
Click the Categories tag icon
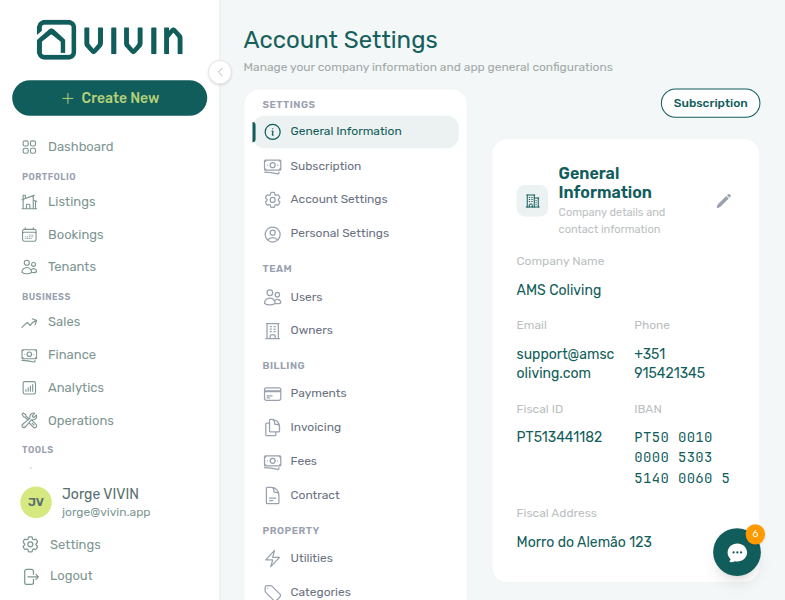[x=272, y=592]
